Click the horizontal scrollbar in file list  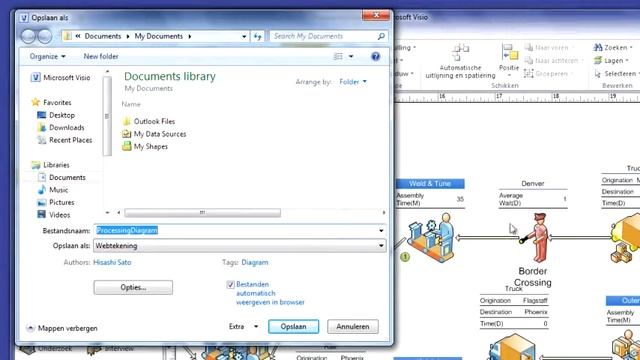(x=202, y=213)
